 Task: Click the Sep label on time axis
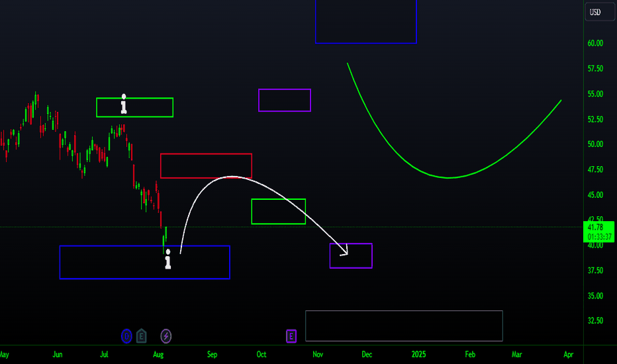tap(212, 355)
